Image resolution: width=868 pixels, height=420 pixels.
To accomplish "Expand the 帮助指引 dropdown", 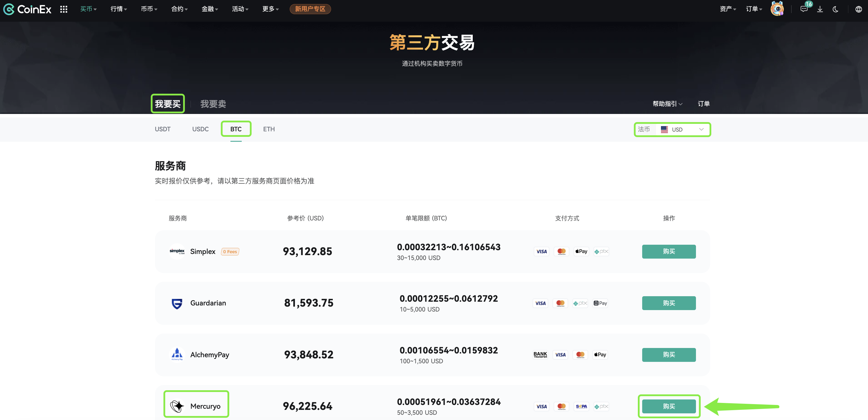I will pos(666,104).
